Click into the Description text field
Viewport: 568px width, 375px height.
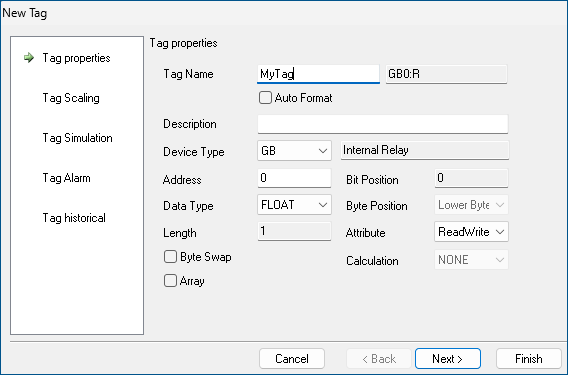coord(383,124)
